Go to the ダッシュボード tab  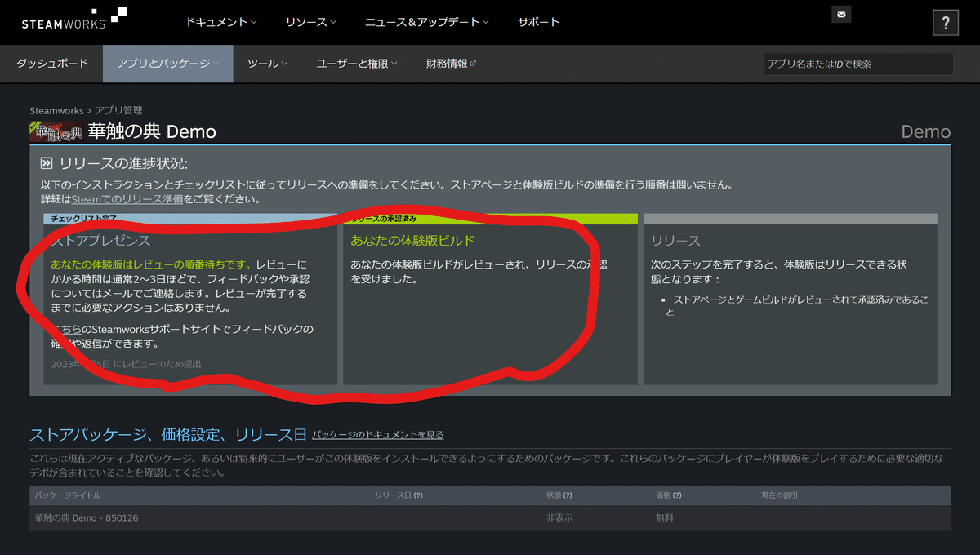point(51,64)
